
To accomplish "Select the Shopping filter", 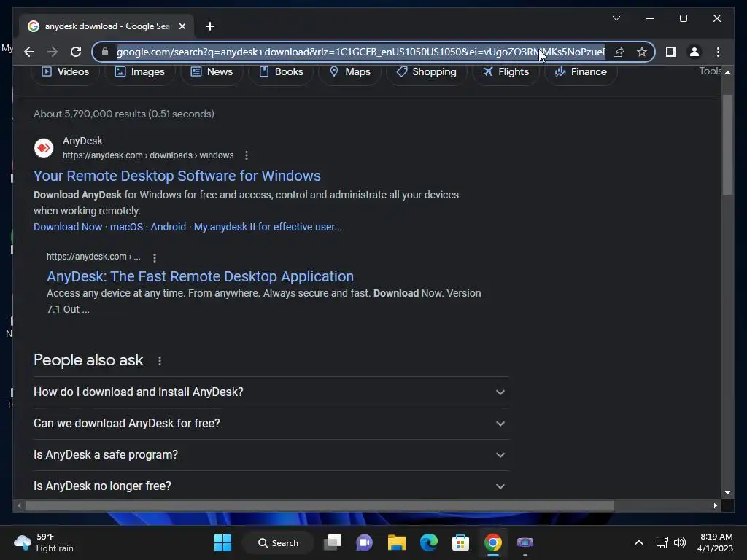I will tap(426, 72).
